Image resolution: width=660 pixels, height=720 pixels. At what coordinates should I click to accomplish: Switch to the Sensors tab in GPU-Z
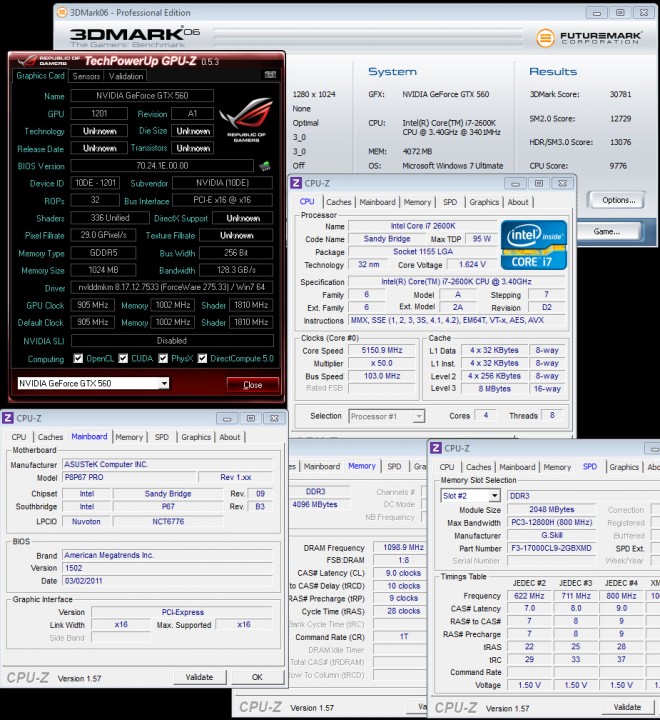(x=86, y=76)
